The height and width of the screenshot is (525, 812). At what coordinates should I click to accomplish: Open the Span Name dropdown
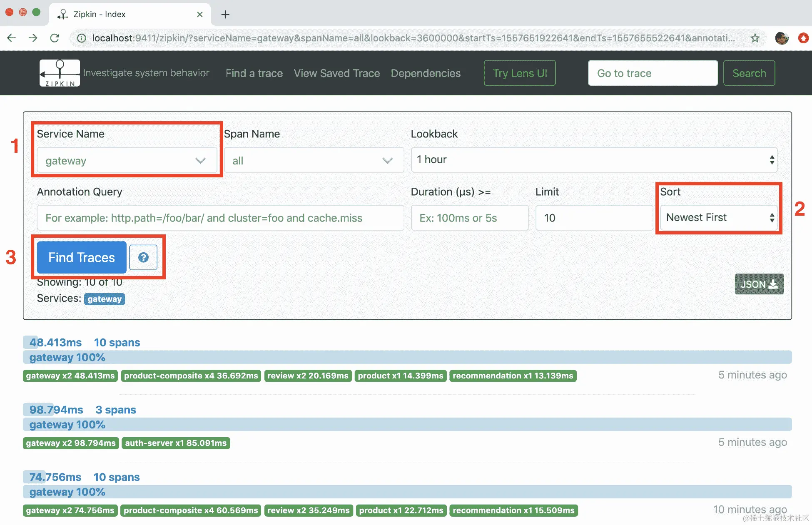pyautogui.click(x=314, y=160)
